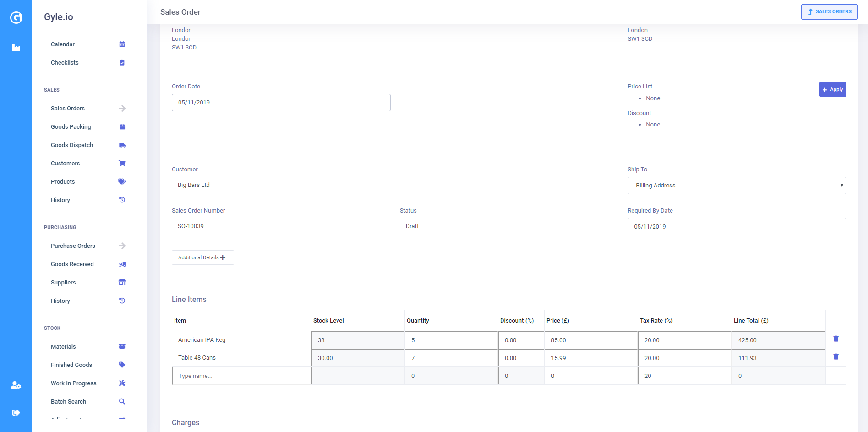The height and width of the screenshot is (432, 868).
Task: Open Sales Orders in sidebar
Action: click(x=68, y=109)
